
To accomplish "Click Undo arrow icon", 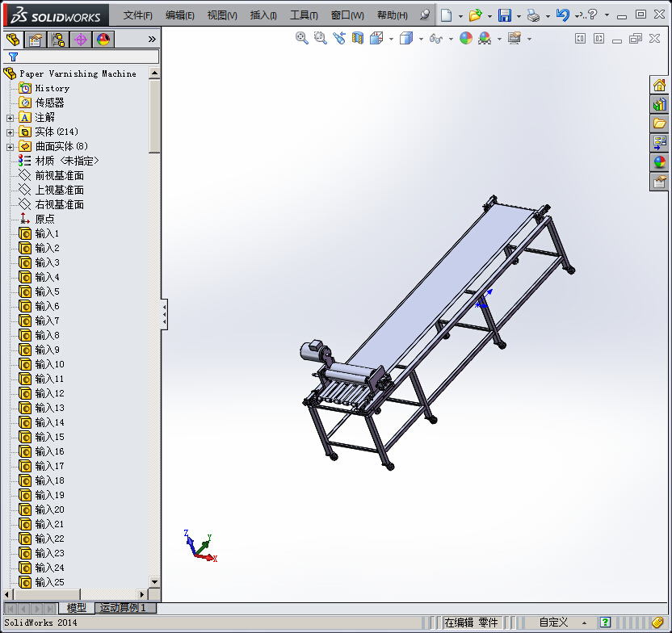I will pos(563,15).
